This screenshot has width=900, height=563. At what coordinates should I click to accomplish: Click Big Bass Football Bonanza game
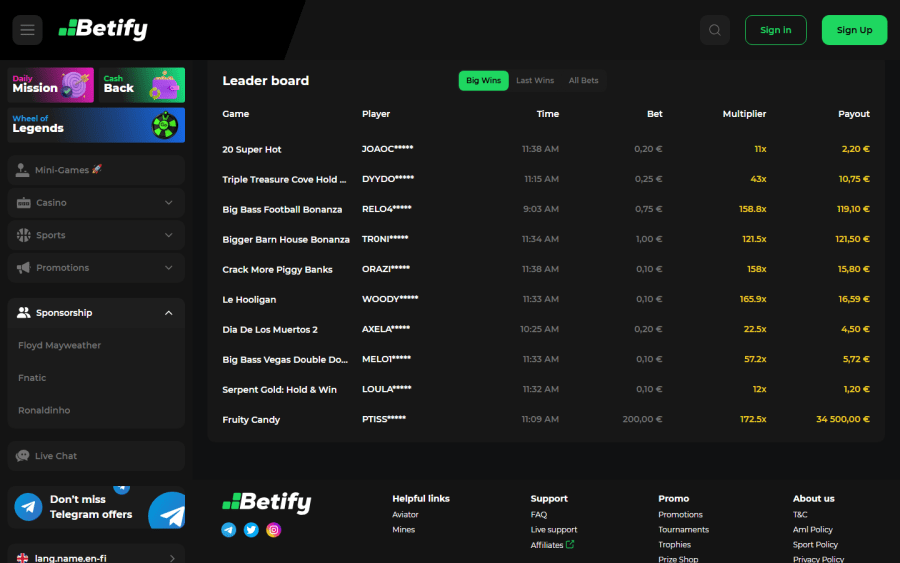coord(282,209)
